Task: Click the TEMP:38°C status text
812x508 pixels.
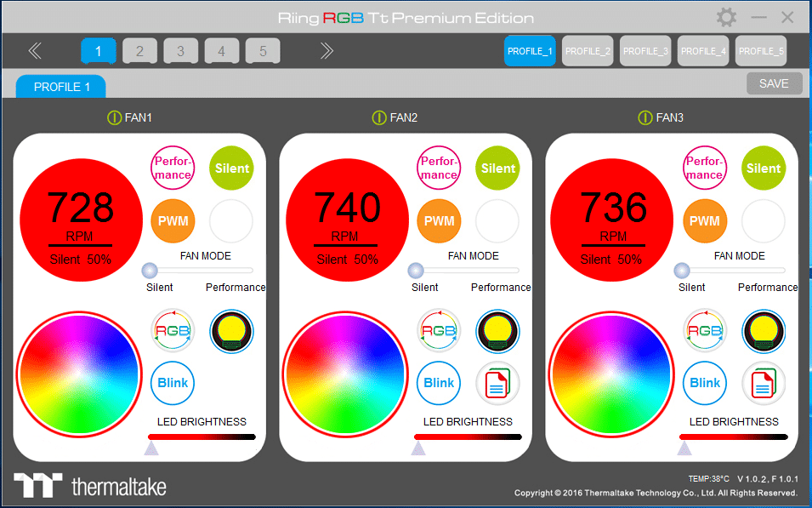Action: point(708,478)
